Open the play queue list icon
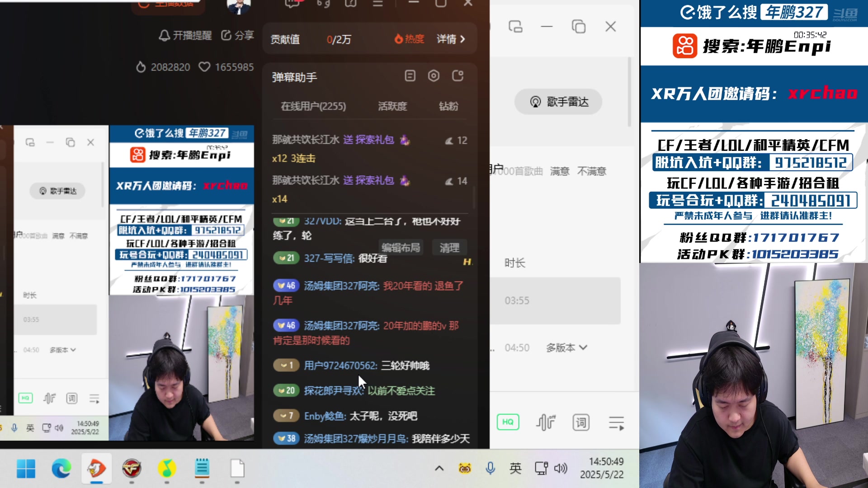Image resolution: width=868 pixels, height=488 pixels. pyautogui.click(x=616, y=423)
